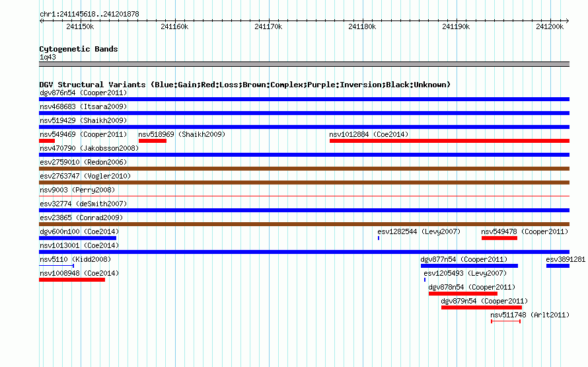
Task: Select the brown bar under esv23865
Action: click(304, 224)
